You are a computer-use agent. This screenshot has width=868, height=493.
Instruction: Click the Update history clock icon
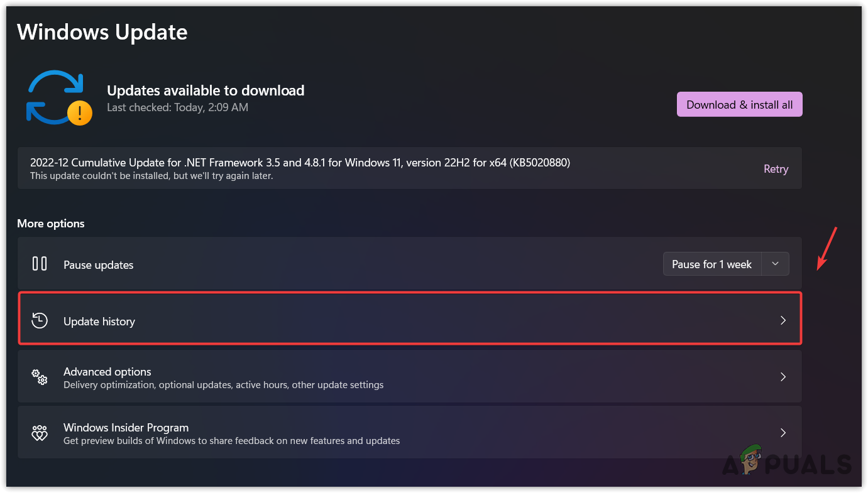39,320
